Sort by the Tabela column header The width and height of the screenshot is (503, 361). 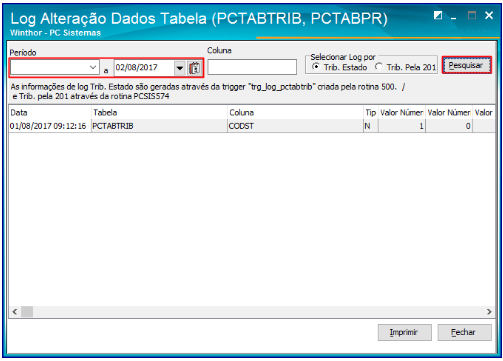tap(159, 113)
